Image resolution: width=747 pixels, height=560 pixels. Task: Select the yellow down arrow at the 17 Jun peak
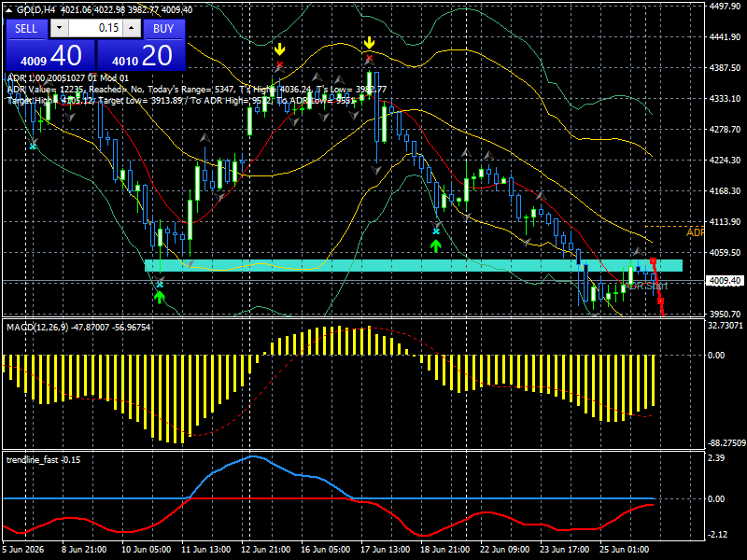369,43
